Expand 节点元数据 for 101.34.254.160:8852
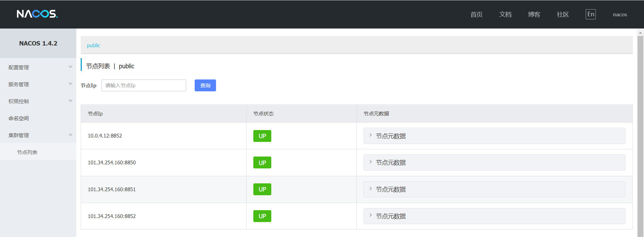This screenshot has width=644, height=237. [x=494, y=216]
